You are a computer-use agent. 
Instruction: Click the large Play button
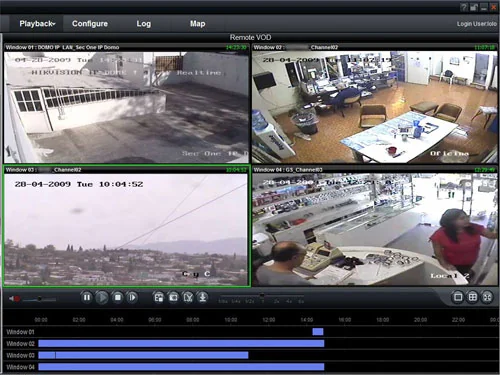[x=102, y=297]
